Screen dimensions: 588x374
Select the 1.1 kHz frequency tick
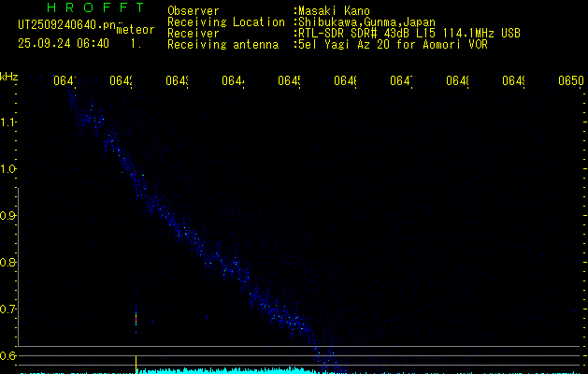tap(8, 122)
